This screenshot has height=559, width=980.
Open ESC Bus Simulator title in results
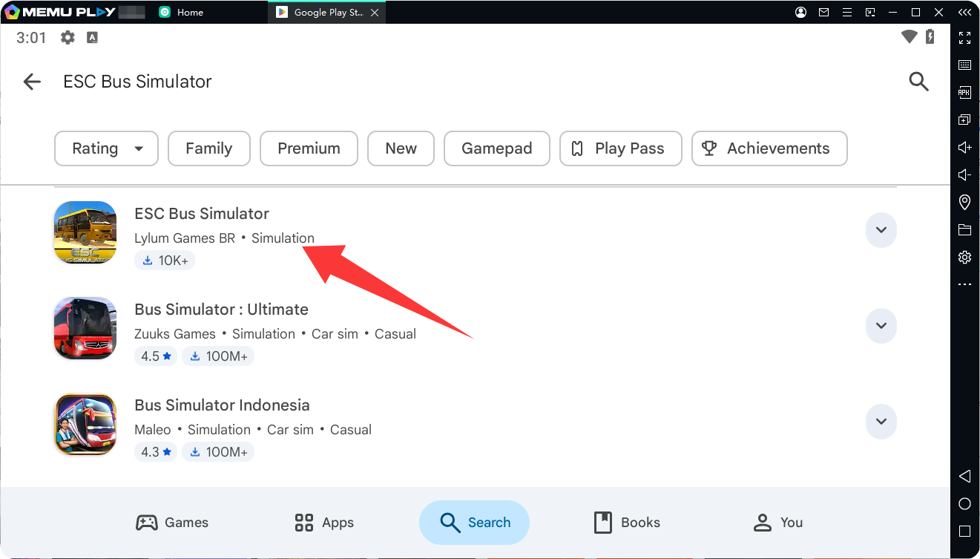[x=202, y=214]
